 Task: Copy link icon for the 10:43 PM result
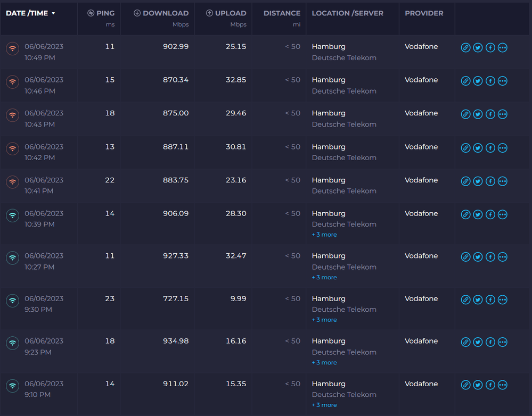point(465,114)
